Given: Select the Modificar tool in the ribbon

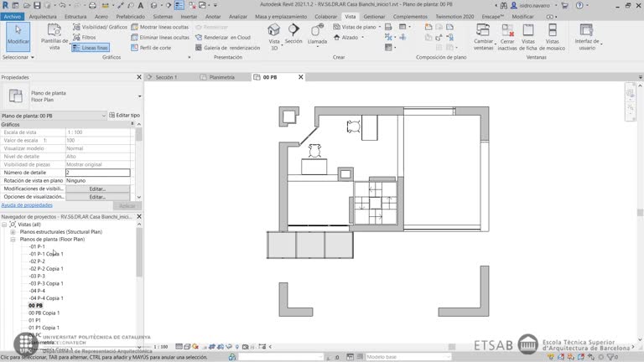Looking at the screenshot, I should 18,35.
